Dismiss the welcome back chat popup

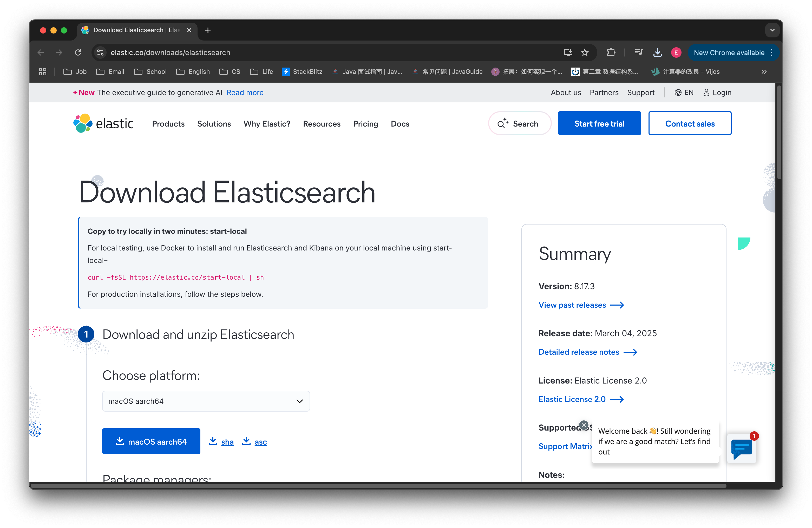584,425
